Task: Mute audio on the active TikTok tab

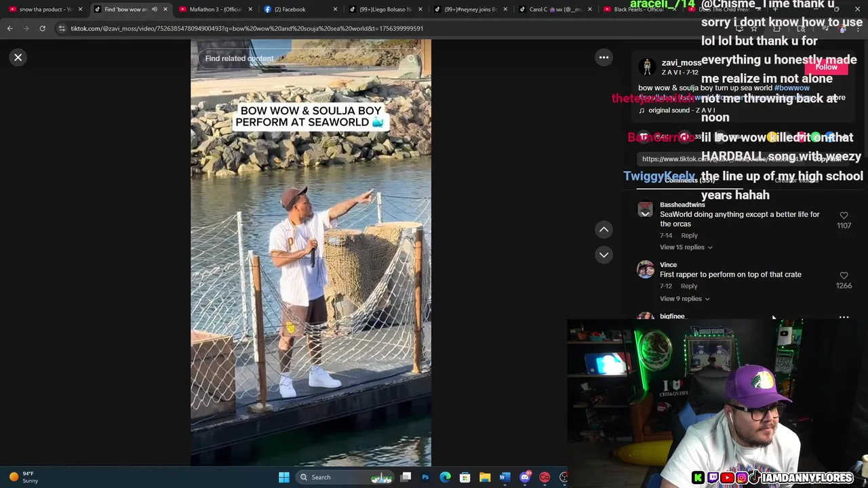Action: coord(155,9)
